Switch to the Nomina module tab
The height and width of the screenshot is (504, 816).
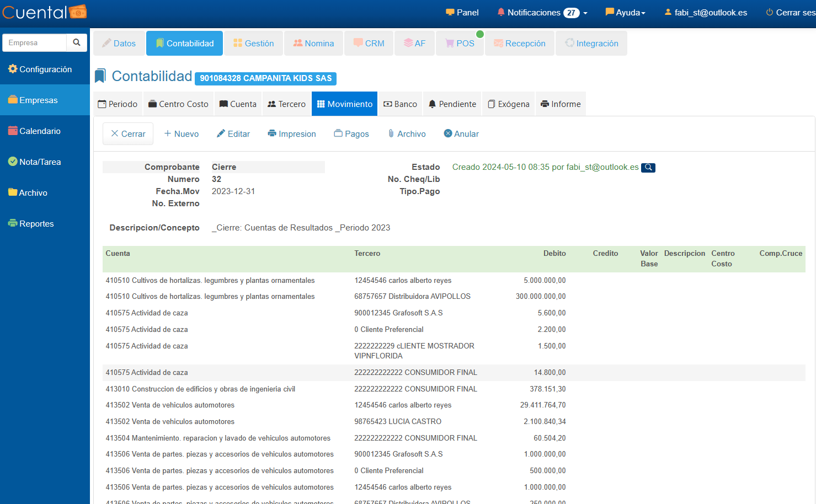coord(313,44)
